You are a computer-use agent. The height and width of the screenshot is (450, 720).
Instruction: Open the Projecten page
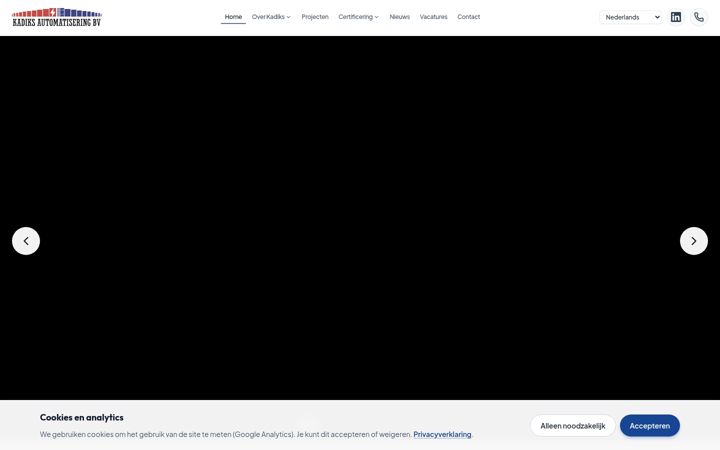point(315,17)
